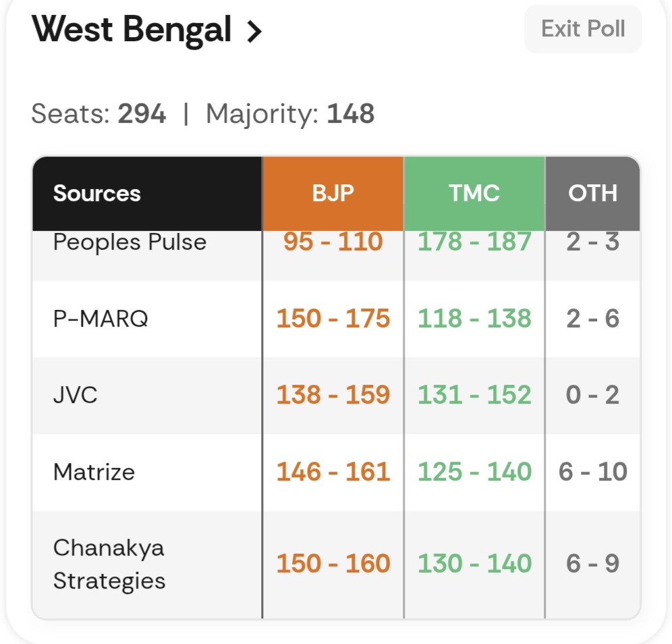Expand the West Bengal chevron arrow
The image size is (672, 644).
(254, 31)
